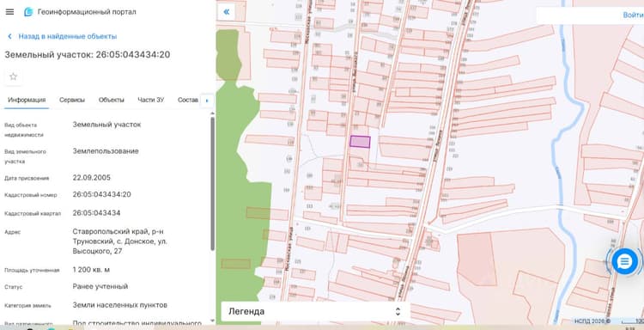Click the Кадастровый номер label

tap(31, 195)
